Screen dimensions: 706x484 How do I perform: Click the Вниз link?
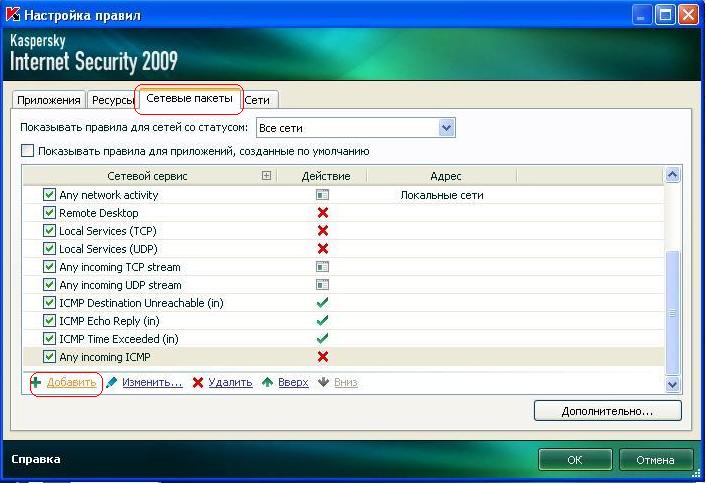point(346,383)
